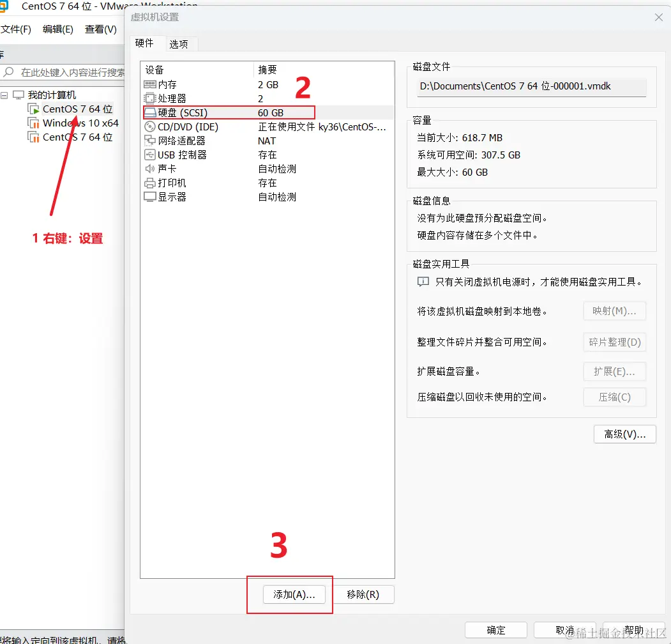
Task: Select the USB 控制器 row label
Action: click(182, 155)
